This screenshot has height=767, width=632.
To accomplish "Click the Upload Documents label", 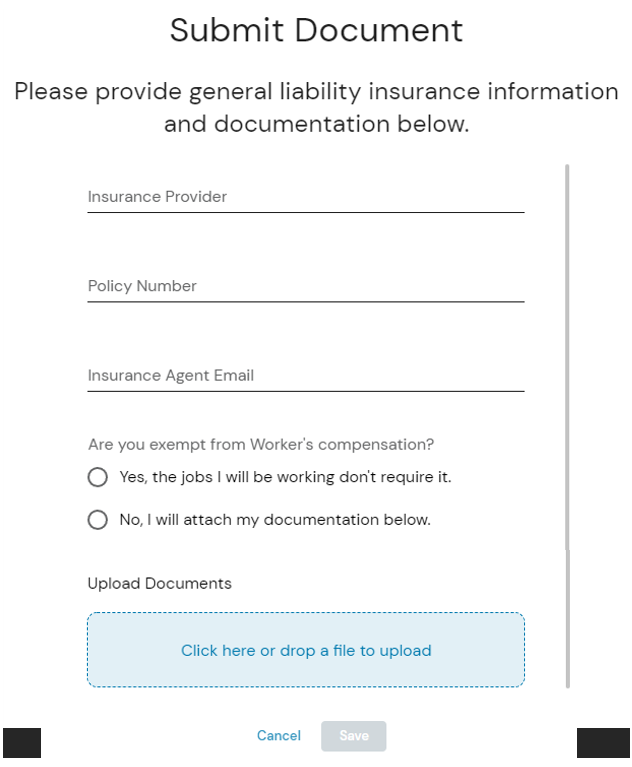I will tap(159, 583).
